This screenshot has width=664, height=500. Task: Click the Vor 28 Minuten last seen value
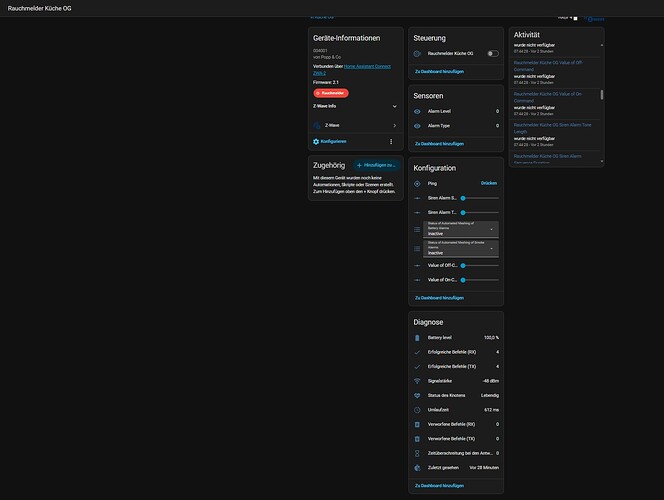coord(484,468)
